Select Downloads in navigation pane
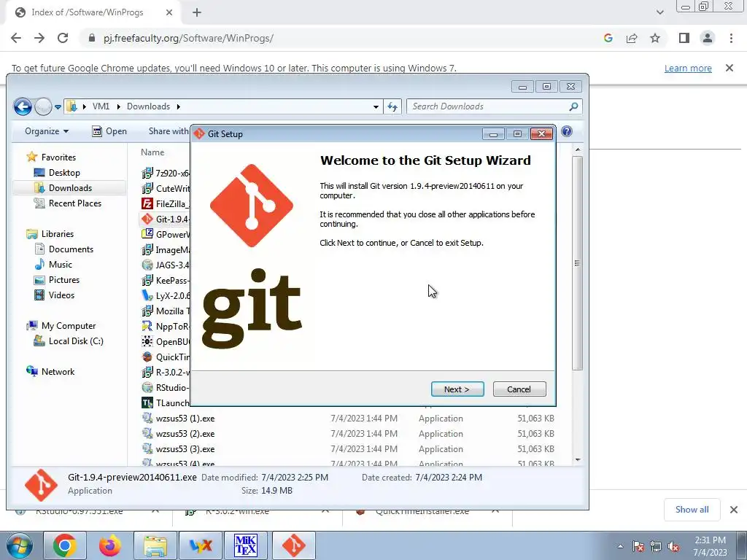 [69, 187]
